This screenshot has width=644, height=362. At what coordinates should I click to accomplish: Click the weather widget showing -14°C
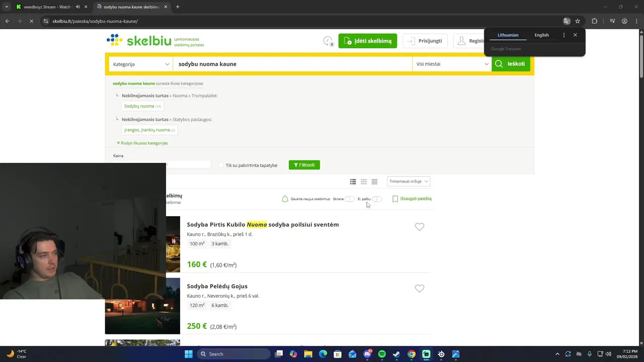tap(17, 354)
